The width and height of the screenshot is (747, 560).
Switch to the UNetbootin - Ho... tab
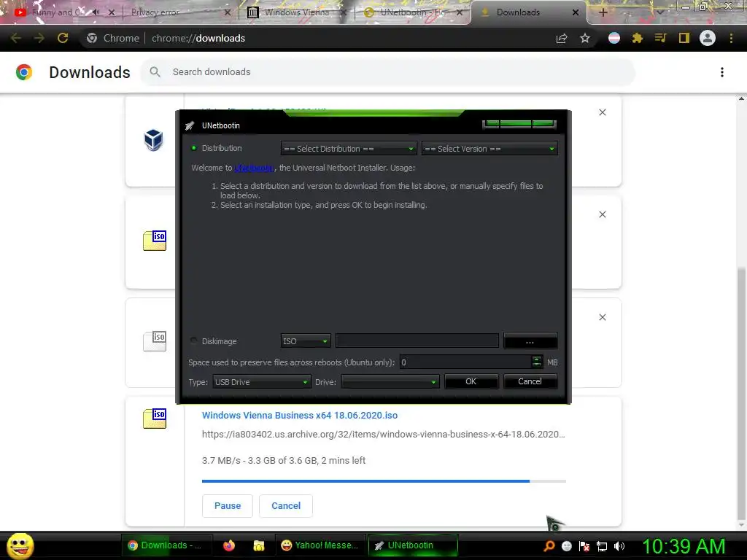coord(413,12)
